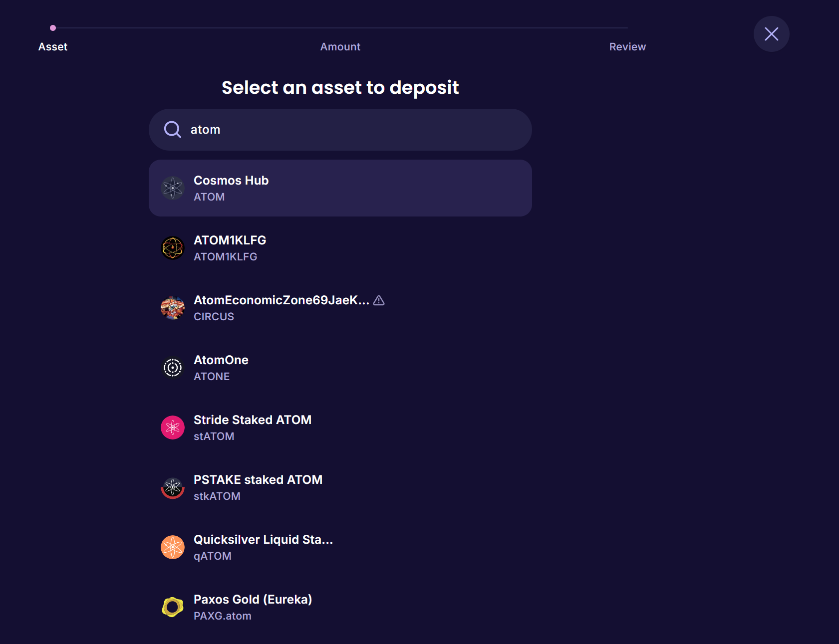The width and height of the screenshot is (839, 644).
Task: Click the 'stATOM' ticker label
Action: (214, 436)
